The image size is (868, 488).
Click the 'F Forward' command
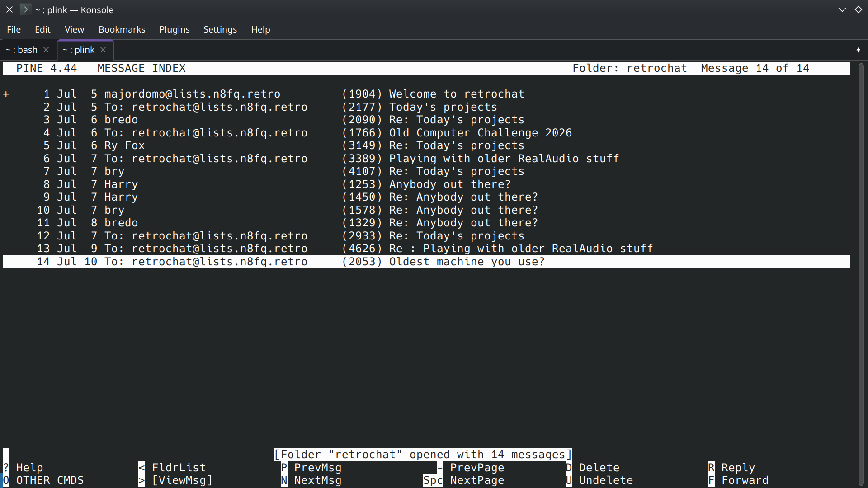(738, 480)
